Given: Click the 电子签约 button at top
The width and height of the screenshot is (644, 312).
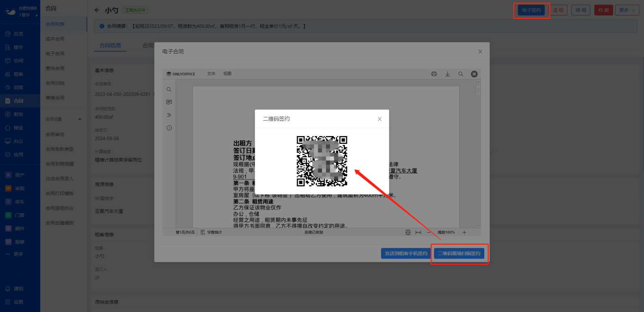Looking at the screenshot, I should tap(532, 10).
